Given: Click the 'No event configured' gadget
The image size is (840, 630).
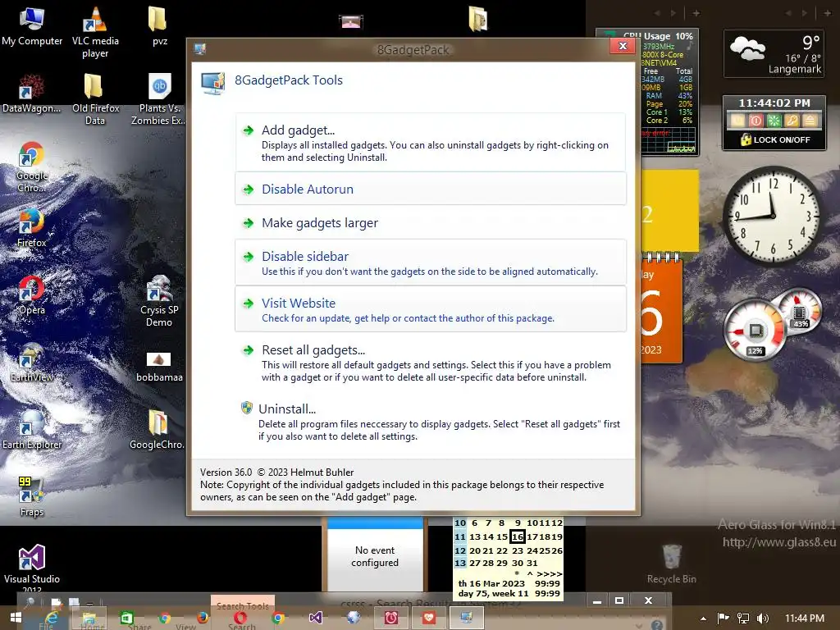Looking at the screenshot, I should (374, 555).
